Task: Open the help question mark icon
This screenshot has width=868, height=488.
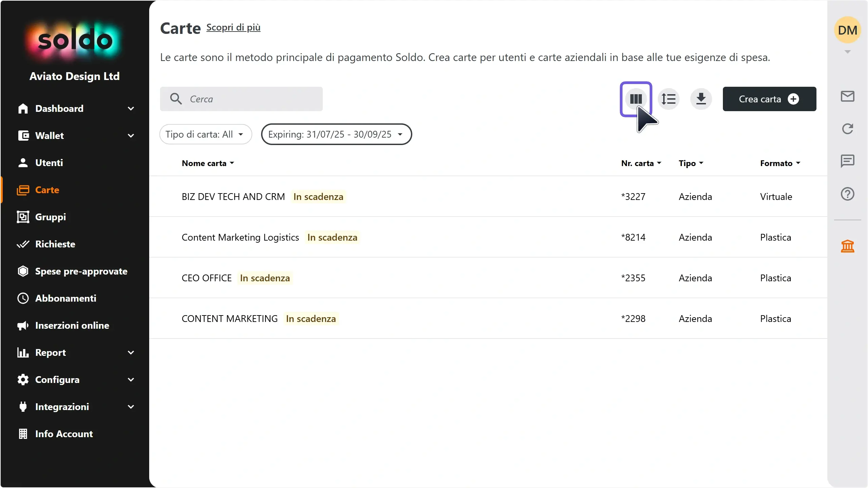Action: pyautogui.click(x=847, y=194)
